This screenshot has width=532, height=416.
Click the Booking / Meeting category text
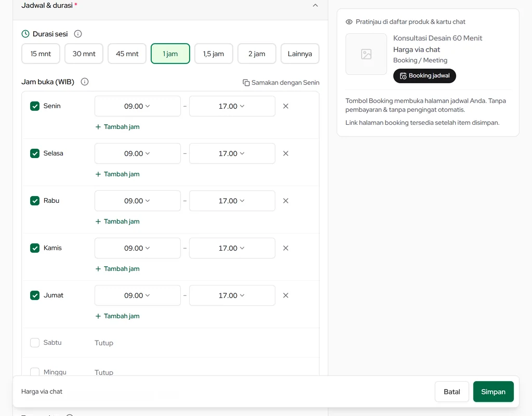420,60
